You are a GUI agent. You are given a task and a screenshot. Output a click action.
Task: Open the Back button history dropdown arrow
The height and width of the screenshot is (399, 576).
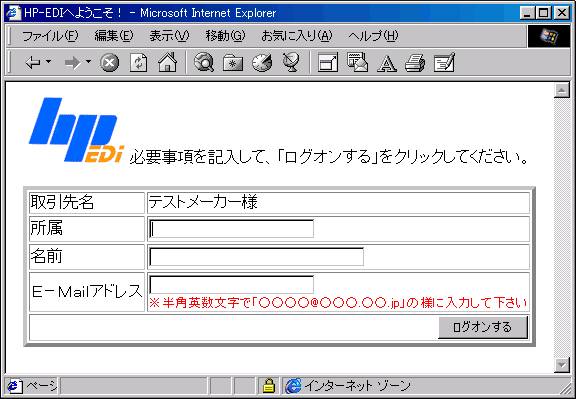click(x=48, y=61)
